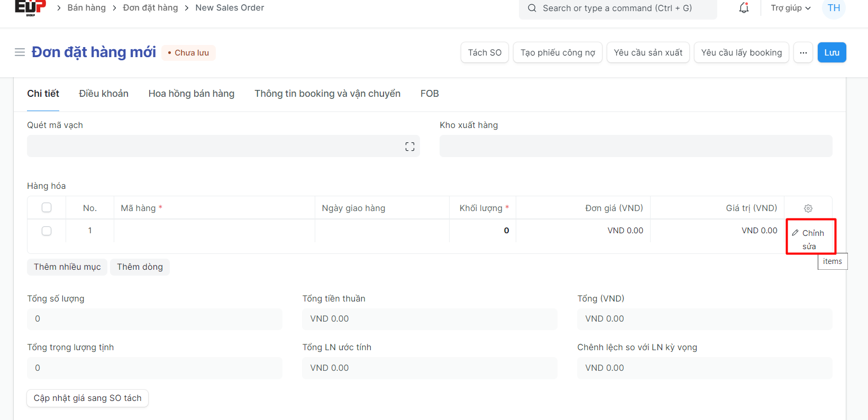The height and width of the screenshot is (420, 868).
Task: Tick the checkbox for row 1
Action: (x=47, y=231)
